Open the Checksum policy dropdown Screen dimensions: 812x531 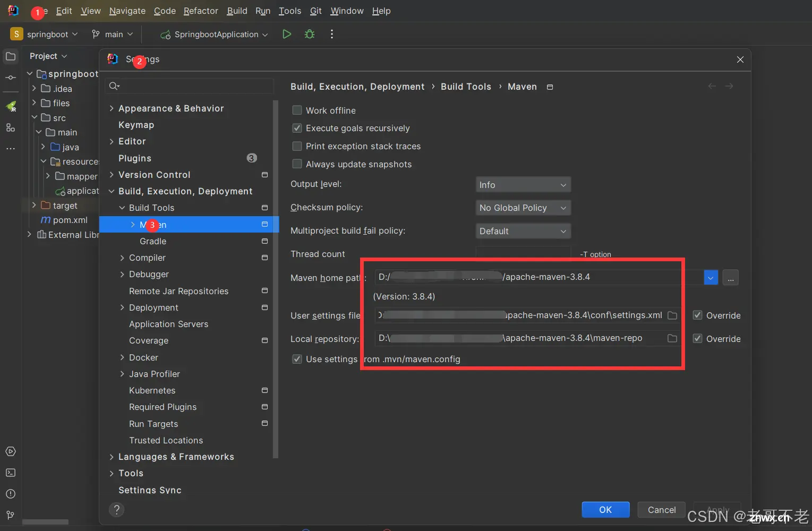[x=523, y=208]
